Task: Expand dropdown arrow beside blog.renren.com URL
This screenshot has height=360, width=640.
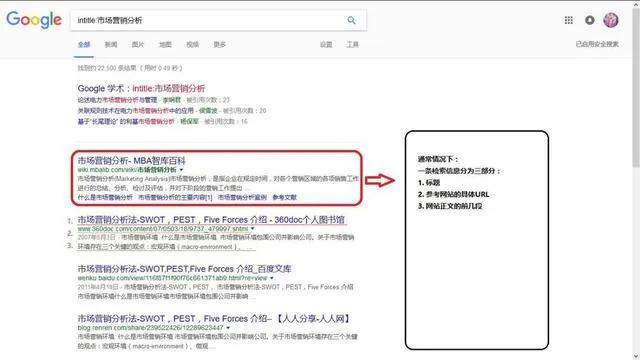Action: pos(228,328)
